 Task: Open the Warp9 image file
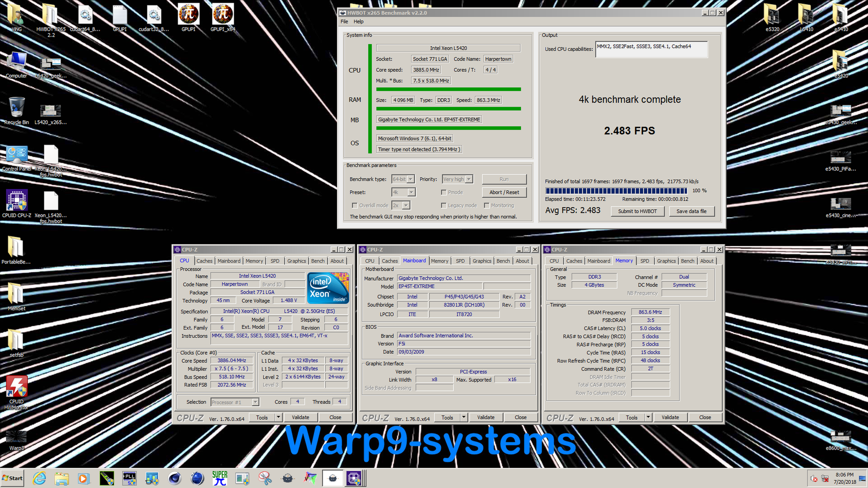16,440
